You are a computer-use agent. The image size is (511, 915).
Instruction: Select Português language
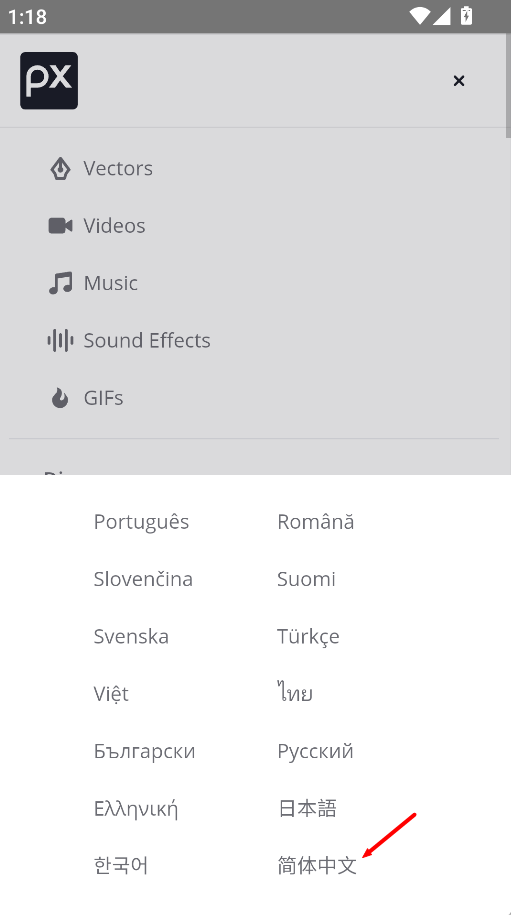pyautogui.click(x=141, y=522)
